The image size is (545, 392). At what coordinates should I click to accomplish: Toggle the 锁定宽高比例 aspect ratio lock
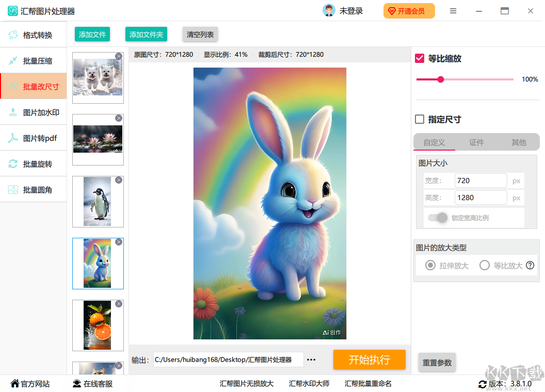[x=438, y=218]
